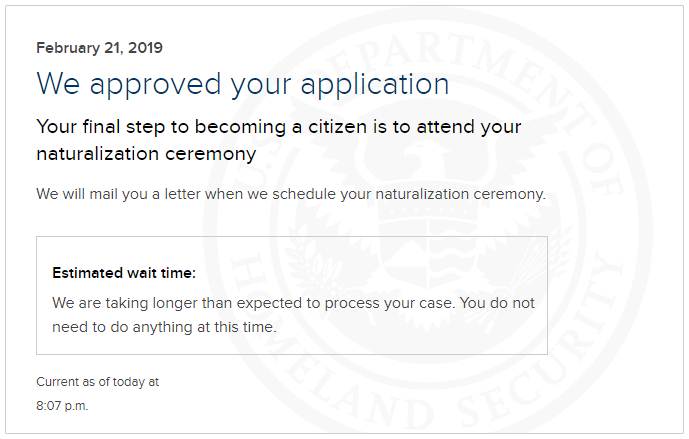
Task: Click the Current as of today at text
Action: coord(98,382)
